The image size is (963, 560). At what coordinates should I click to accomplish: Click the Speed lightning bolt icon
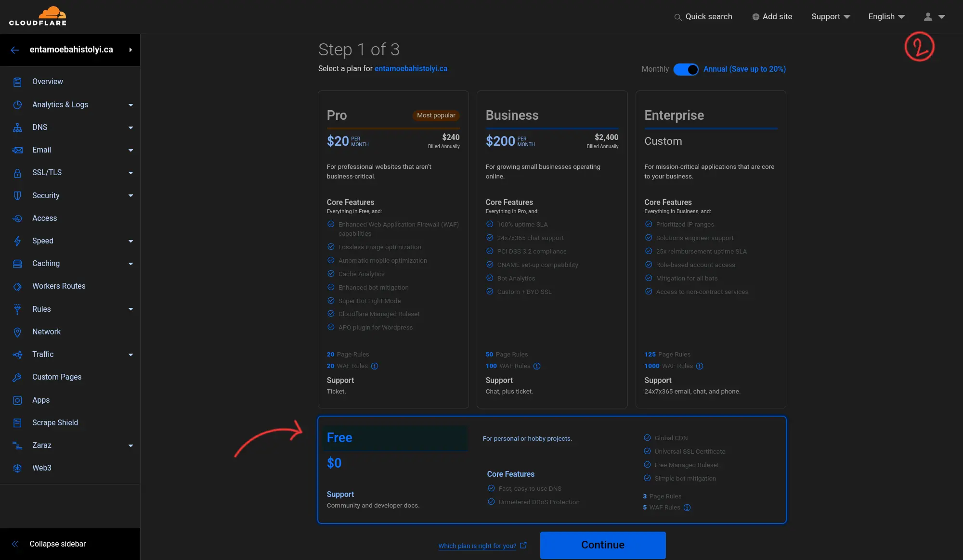17,241
